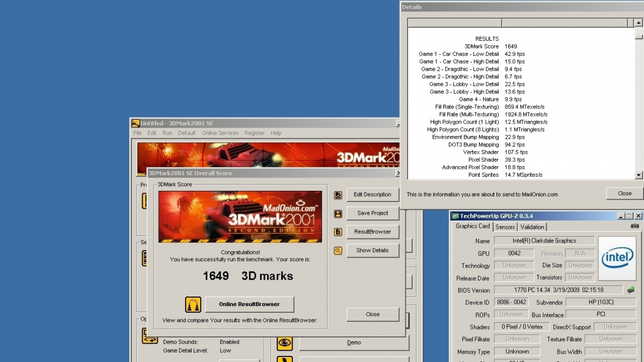Click the GPU field showing 0042

tap(514, 253)
